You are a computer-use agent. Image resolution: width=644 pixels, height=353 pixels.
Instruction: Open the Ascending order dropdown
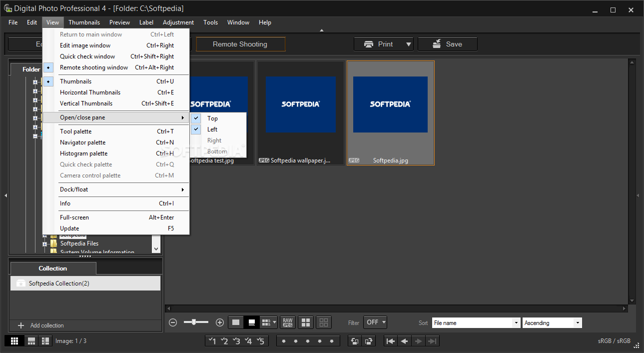pyautogui.click(x=552, y=323)
